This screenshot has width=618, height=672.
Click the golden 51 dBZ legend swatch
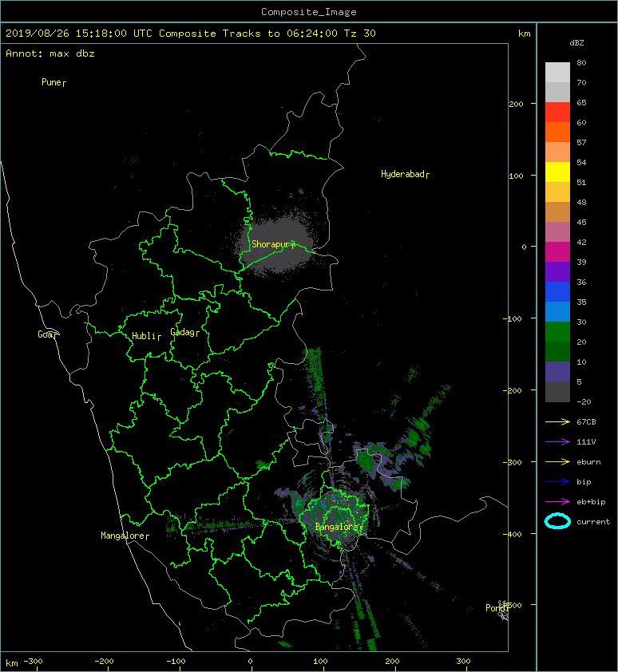(557, 192)
